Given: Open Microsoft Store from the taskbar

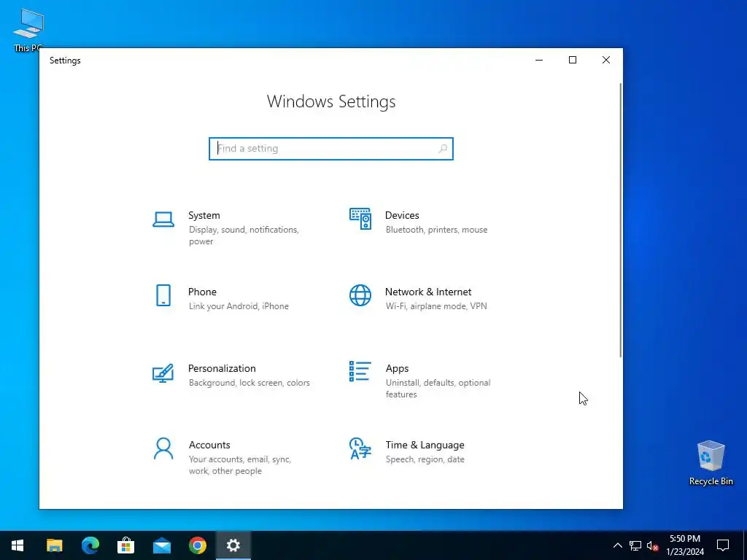Looking at the screenshot, I should click(x=125, y=545).
